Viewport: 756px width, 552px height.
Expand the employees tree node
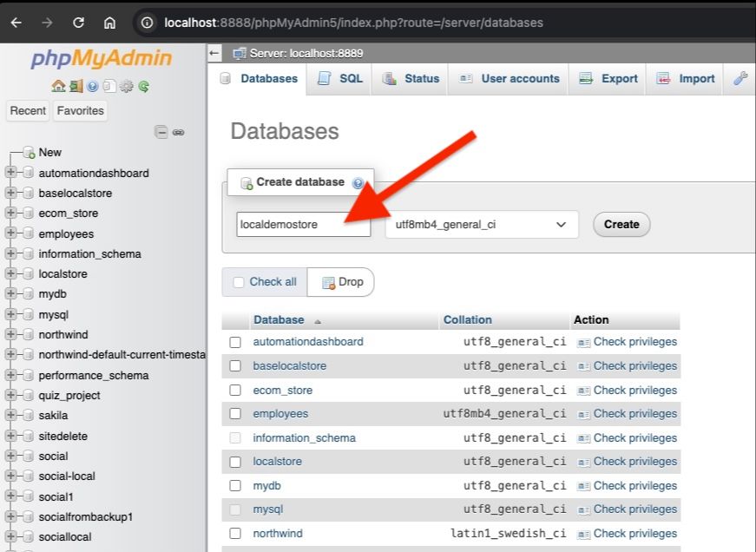click(10, 233)
